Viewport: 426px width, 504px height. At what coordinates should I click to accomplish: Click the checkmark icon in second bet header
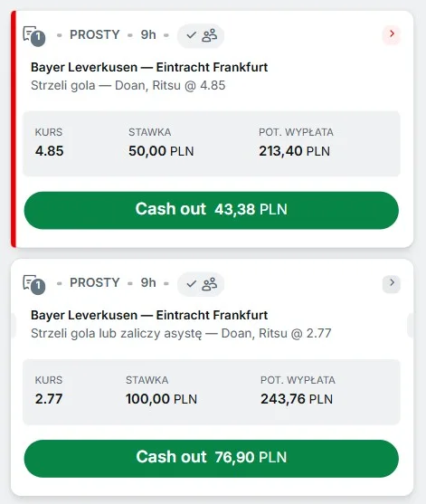pyautogui.click(x=191, y=283)
